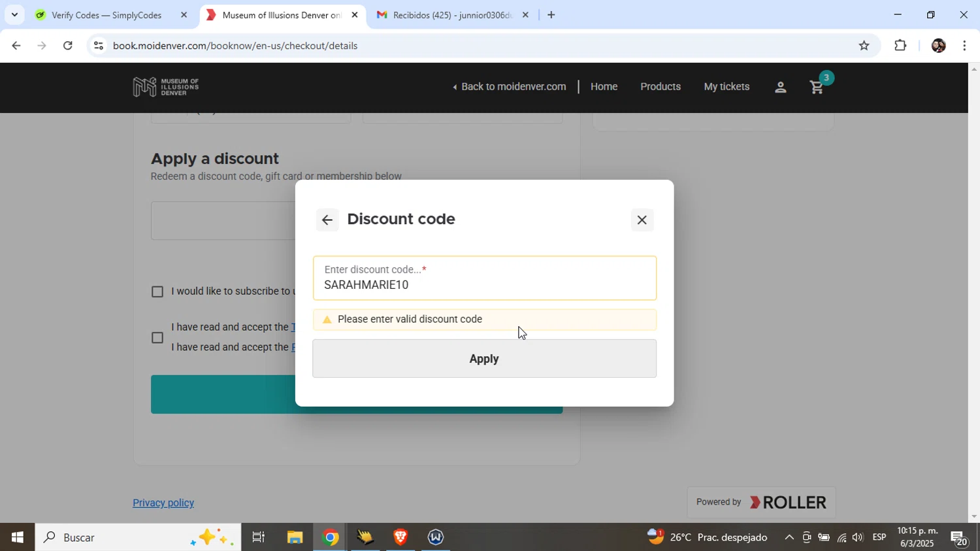The height and width of the screenshot is (551, 980).
Task: View site information icon in address bar
Action: pyautogui.click(x=98, y=46)
